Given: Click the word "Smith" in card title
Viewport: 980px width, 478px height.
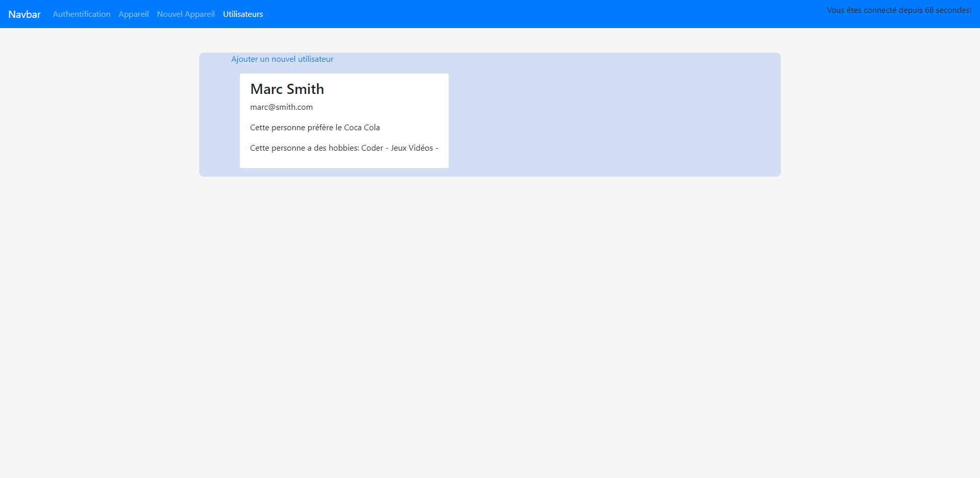Looking at the screenshot, I should pos(305,89).
